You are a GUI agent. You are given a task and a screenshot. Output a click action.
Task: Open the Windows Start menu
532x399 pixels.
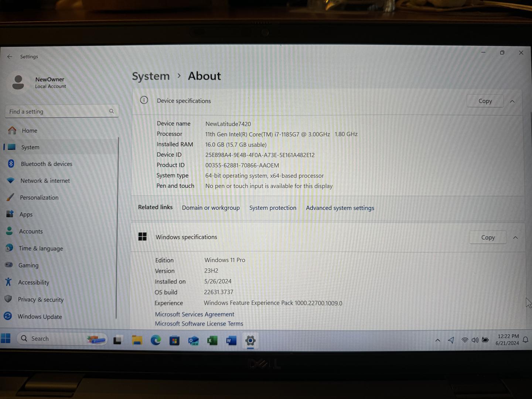coord(6,338)
